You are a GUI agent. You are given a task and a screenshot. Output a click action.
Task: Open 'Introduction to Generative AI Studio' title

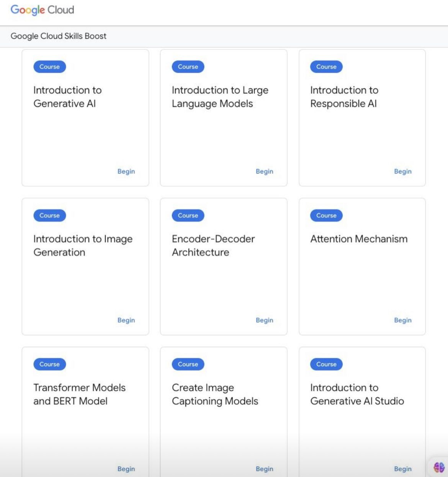click(x=357, y=394)
